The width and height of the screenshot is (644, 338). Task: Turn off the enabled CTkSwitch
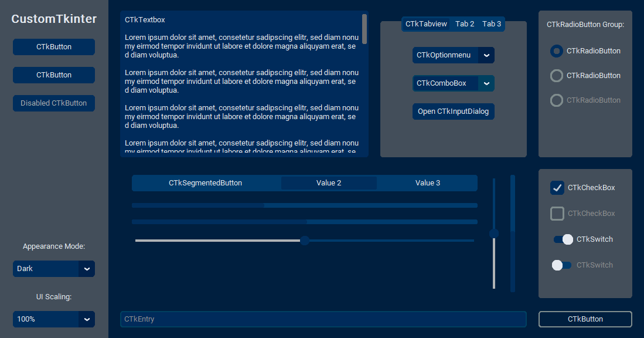tap(561, 239)
